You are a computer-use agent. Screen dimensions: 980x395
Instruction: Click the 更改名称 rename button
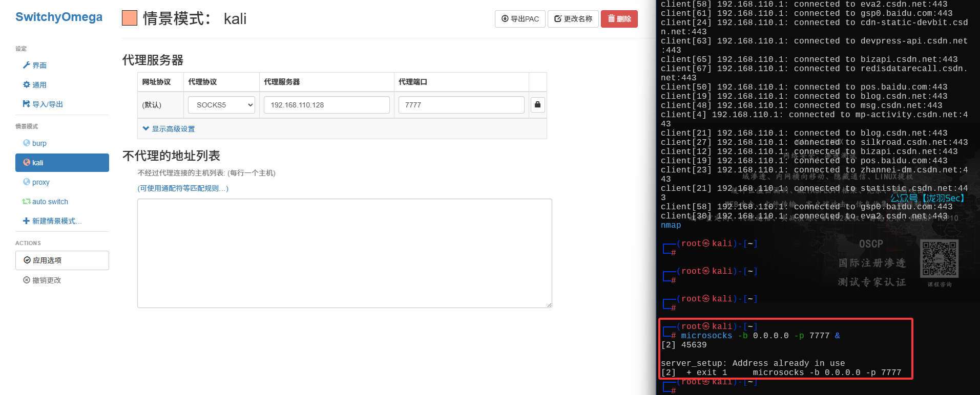(573, 19)
